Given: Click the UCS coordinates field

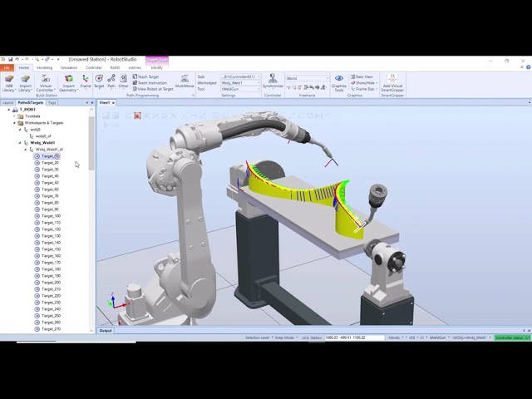Looking at the screenshot, I should click(x=354, y=337).
